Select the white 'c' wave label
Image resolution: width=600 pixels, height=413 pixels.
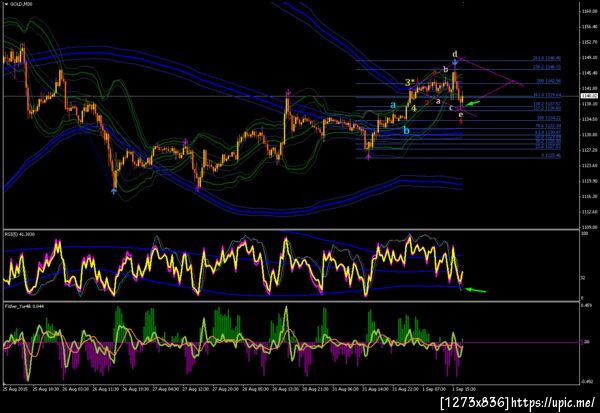[x=451, y=108]
